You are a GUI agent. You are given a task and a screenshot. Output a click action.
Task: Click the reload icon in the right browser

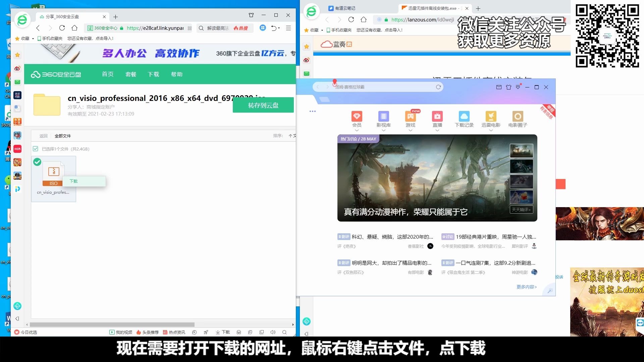click(351, 19)
